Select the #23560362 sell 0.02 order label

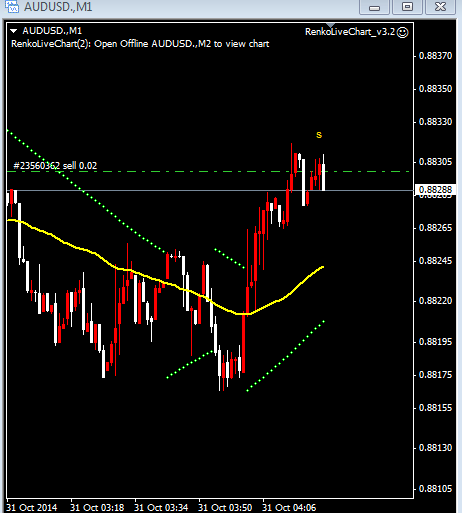(55, 166)
